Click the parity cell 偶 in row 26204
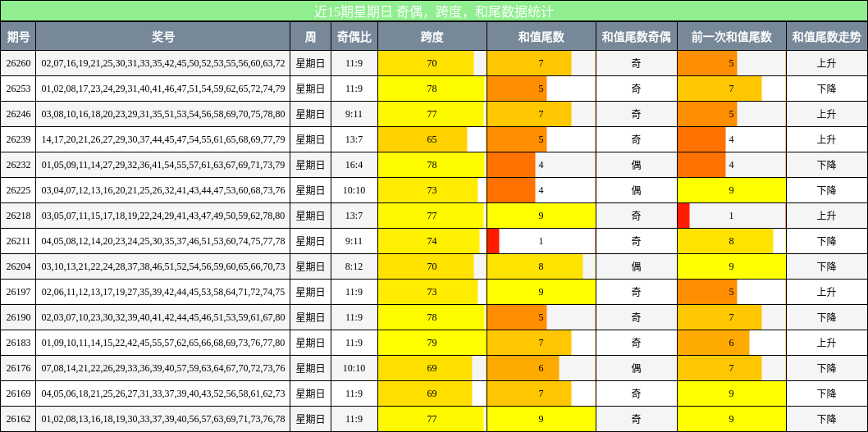 click(x=636, y=266)
